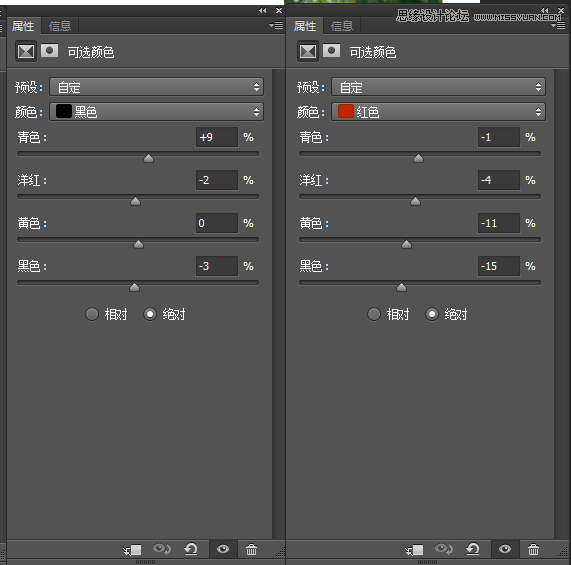The width and height of the screenshot is (571, 565).
Task: Open the 颜色 dropdown showing 黑色
Action: 157,111
